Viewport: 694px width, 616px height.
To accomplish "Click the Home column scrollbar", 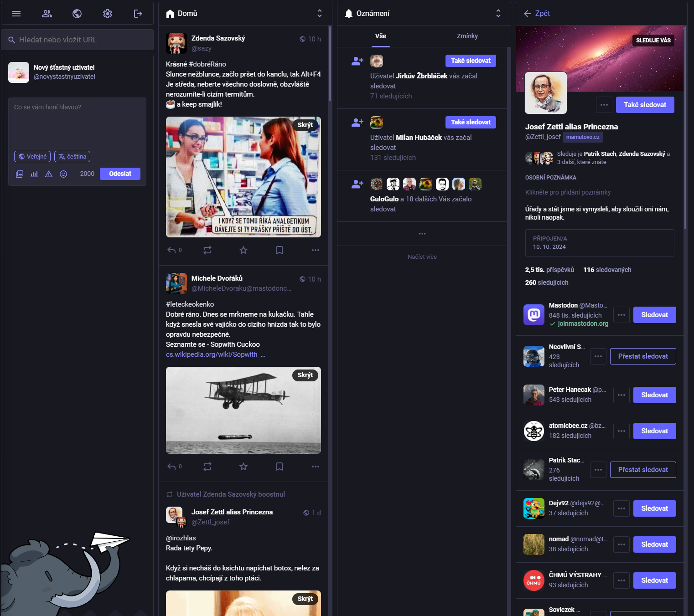I will tap(330, 64).
